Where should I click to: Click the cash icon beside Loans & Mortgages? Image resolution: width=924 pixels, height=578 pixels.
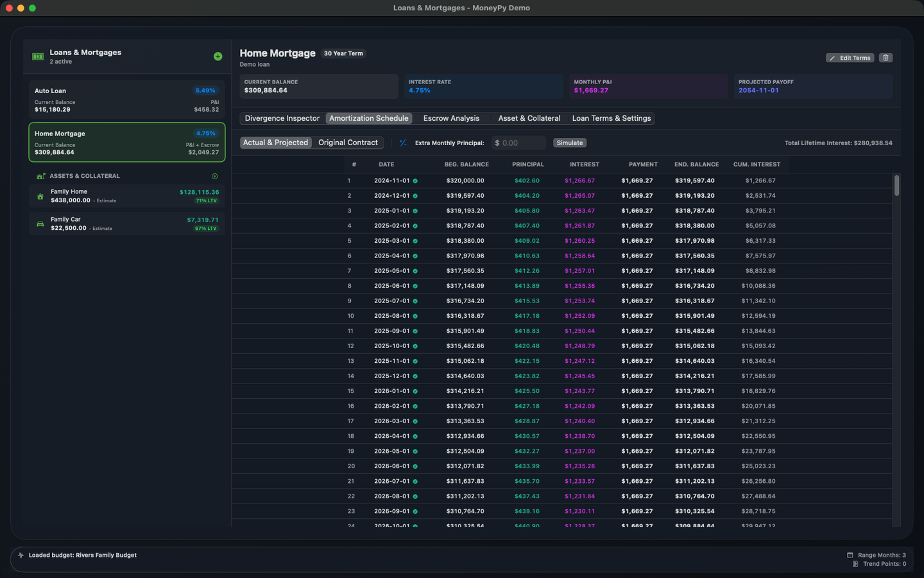[x=38, y=57]
